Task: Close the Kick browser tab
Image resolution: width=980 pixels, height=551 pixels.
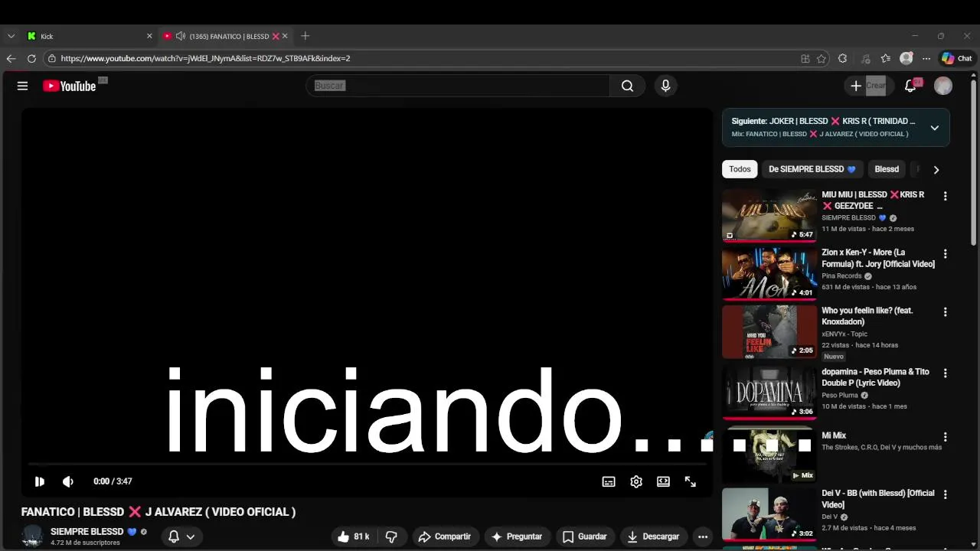Action: coord(149,36)
